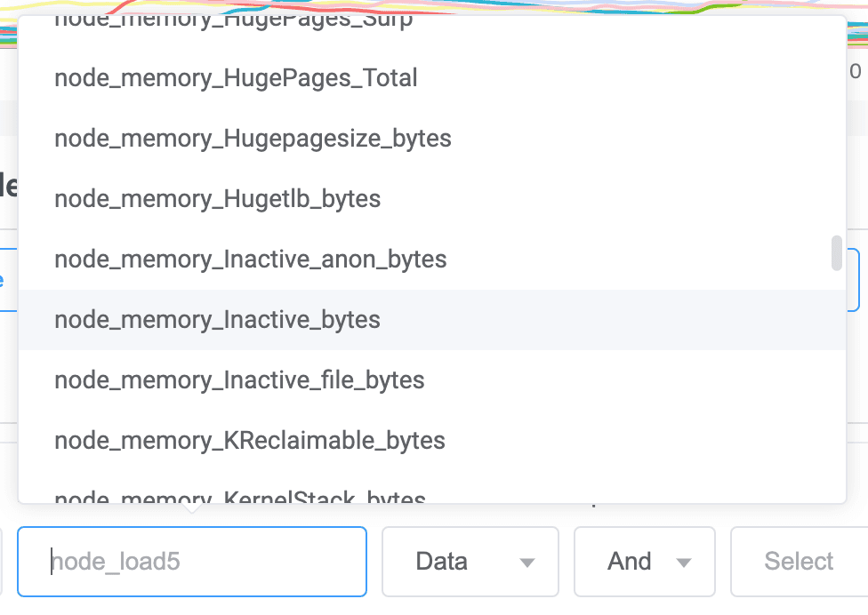
Task: Click the node_load5 metric input field
Action: (x=192, y=562)
